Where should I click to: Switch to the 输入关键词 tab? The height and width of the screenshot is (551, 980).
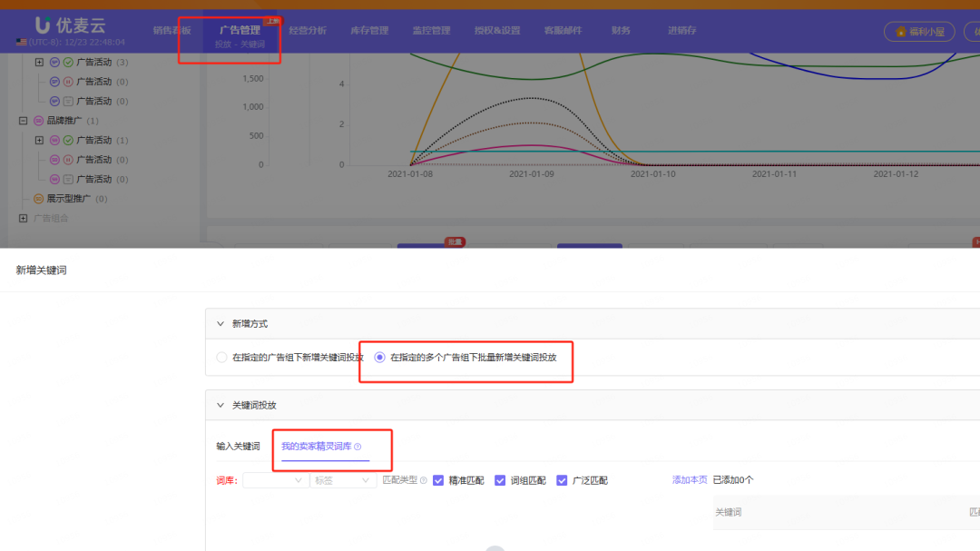point(238,446)
